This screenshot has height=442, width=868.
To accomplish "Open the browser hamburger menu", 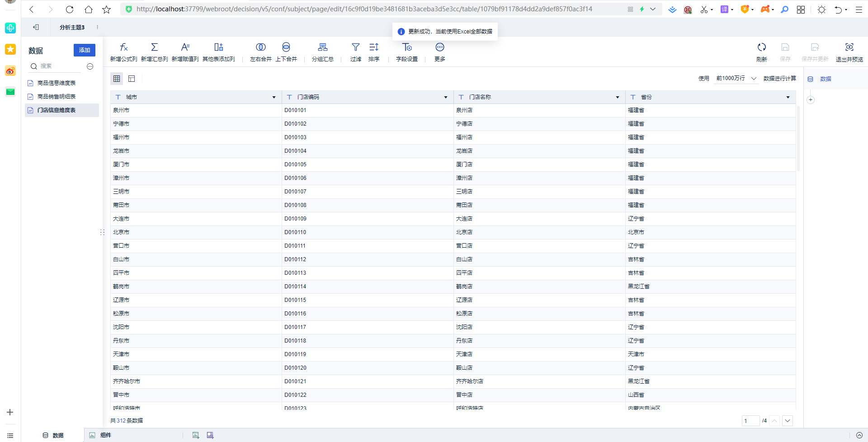I will (859, 9).
